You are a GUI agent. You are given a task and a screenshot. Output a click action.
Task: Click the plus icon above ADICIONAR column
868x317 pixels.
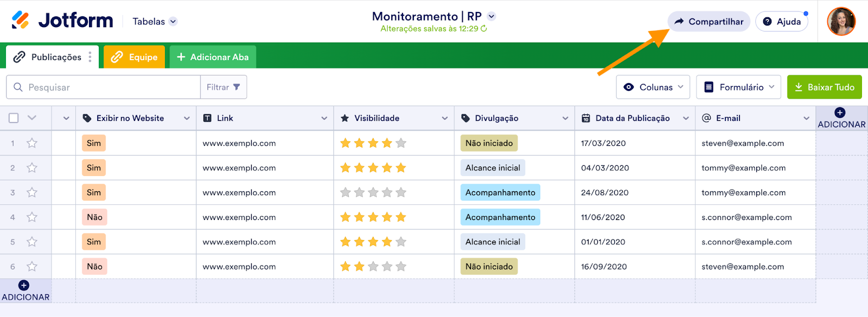[840, 113]
